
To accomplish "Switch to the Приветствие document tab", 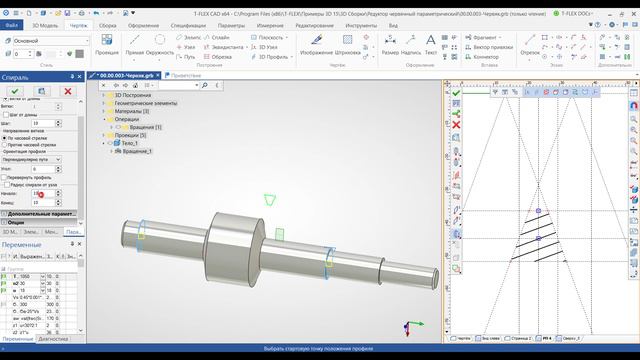I will pos(183,76).
